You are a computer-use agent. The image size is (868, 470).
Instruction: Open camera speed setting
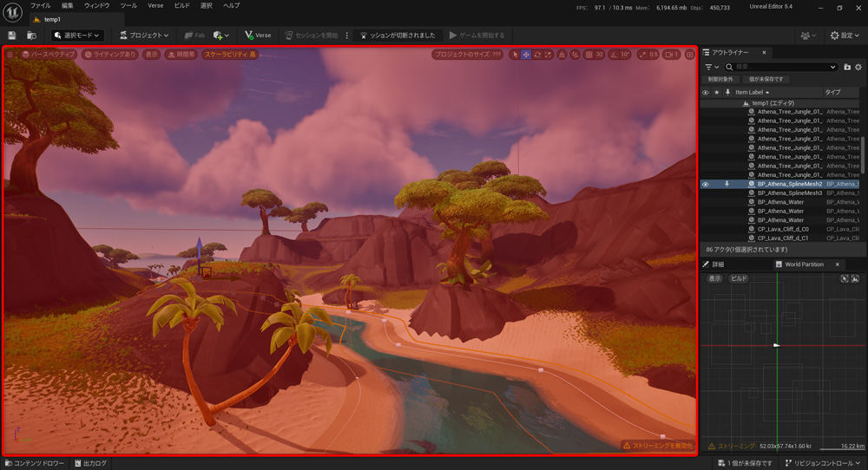[672, 55]
